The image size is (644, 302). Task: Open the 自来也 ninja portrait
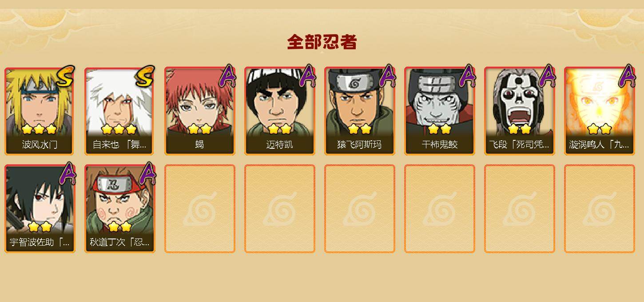coord(119,111)
